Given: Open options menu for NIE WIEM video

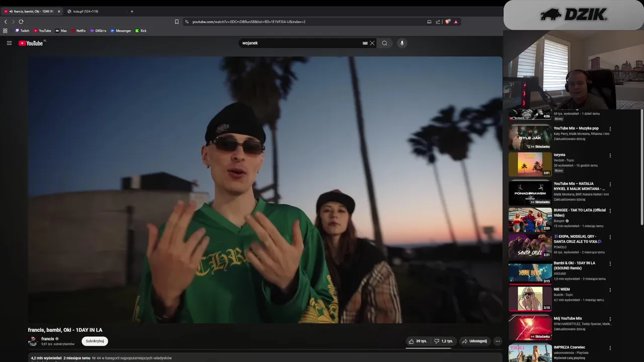Looking at the screenshot, I should tap(610, 290).
